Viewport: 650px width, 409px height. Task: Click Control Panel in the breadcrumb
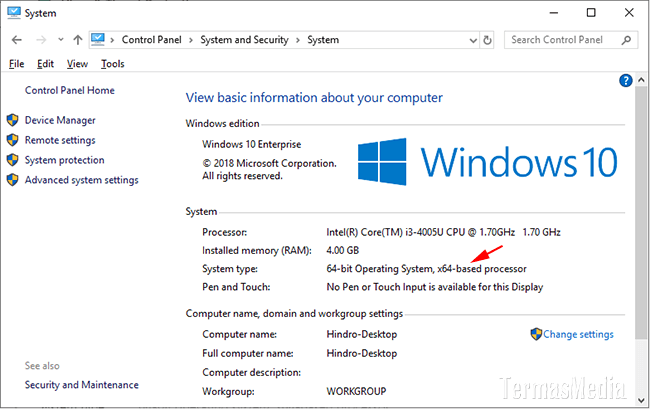[x=151, y=40]
